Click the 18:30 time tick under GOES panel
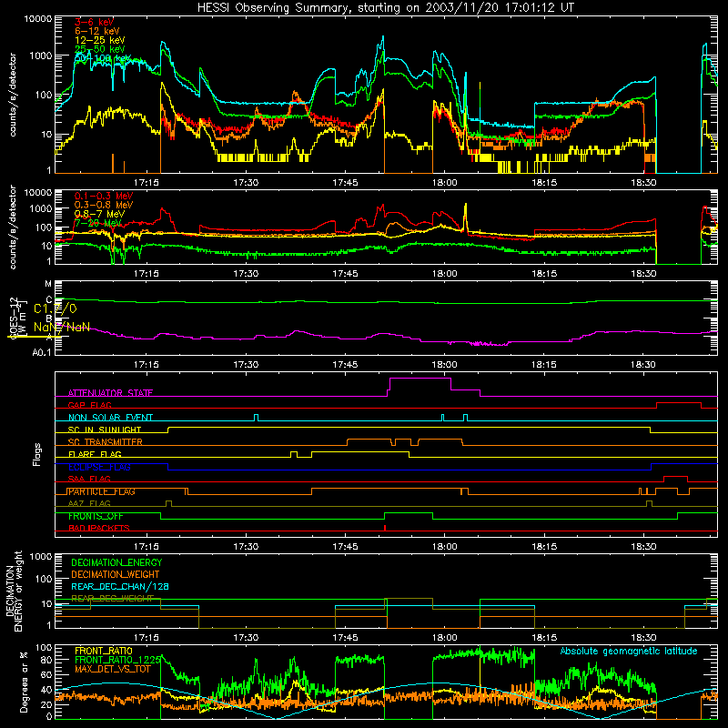Screen dimensions: 728x728 pyautogui.click(x=643, y=365)
